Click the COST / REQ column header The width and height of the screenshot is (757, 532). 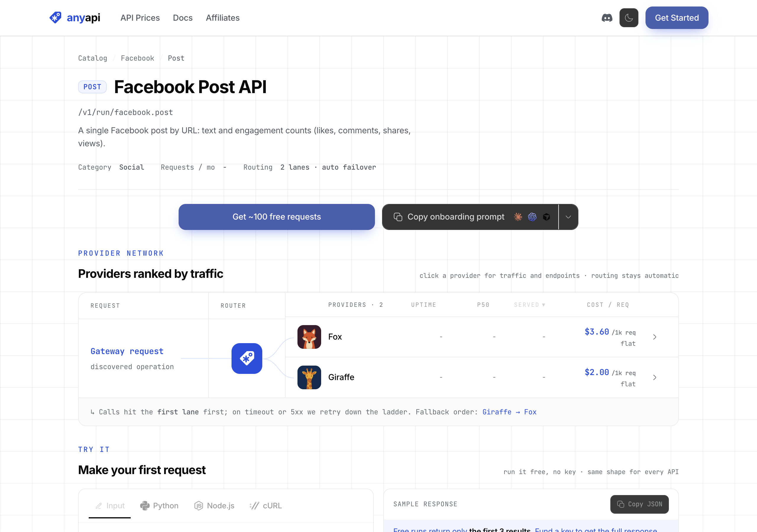608,305
